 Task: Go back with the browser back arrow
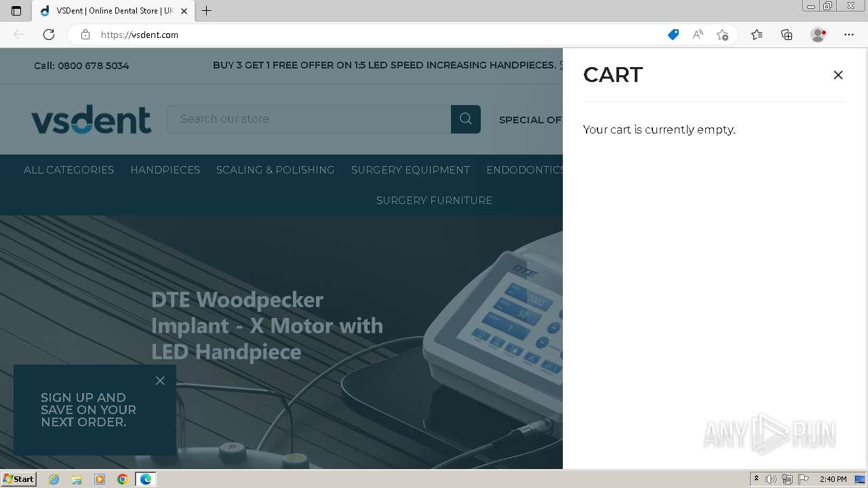[x=19, y=35]
